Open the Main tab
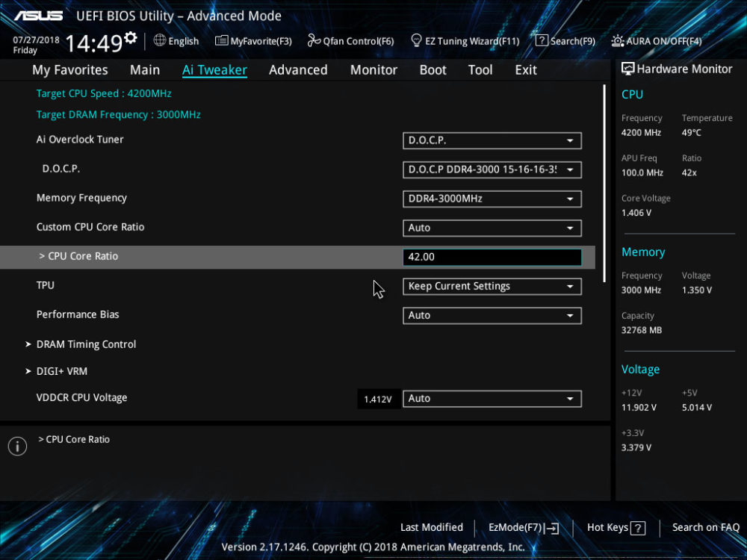 point(145,70)
